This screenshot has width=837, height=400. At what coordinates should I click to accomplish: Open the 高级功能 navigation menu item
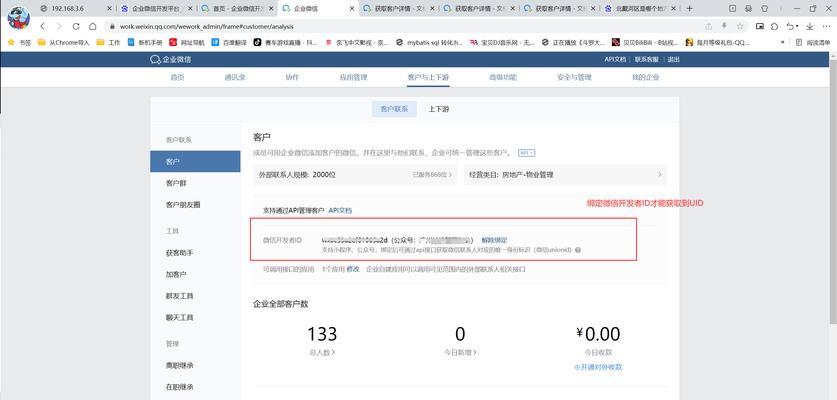pyautogui.click(x=502, y=77)
